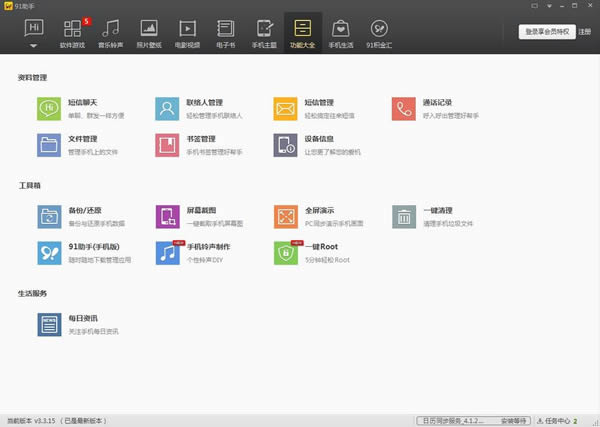Switch to the 电影视频 tab

(187, 34)
